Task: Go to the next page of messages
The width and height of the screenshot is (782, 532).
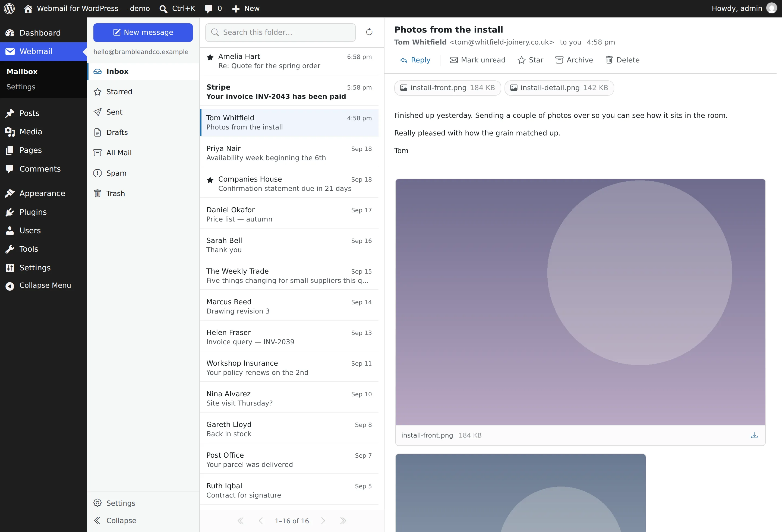Action: [323, 521]
